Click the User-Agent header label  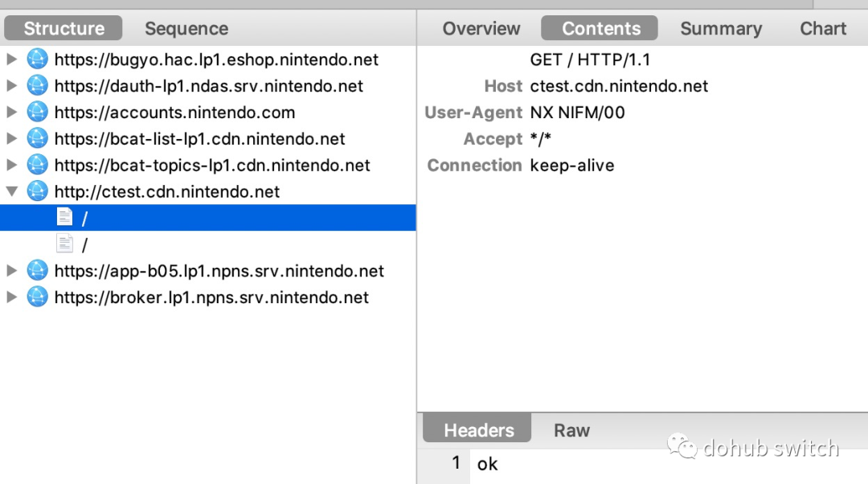pos(473,113)
